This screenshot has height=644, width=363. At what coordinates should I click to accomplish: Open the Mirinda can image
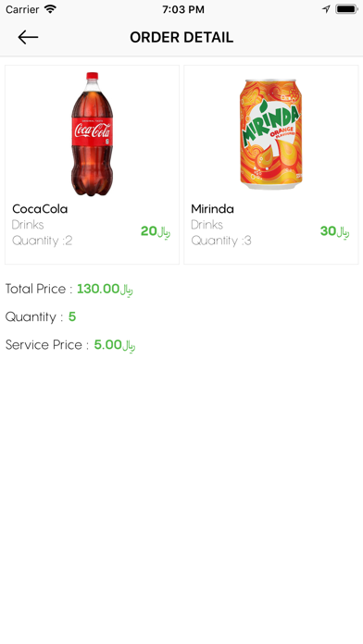click(x=271, y=134)
